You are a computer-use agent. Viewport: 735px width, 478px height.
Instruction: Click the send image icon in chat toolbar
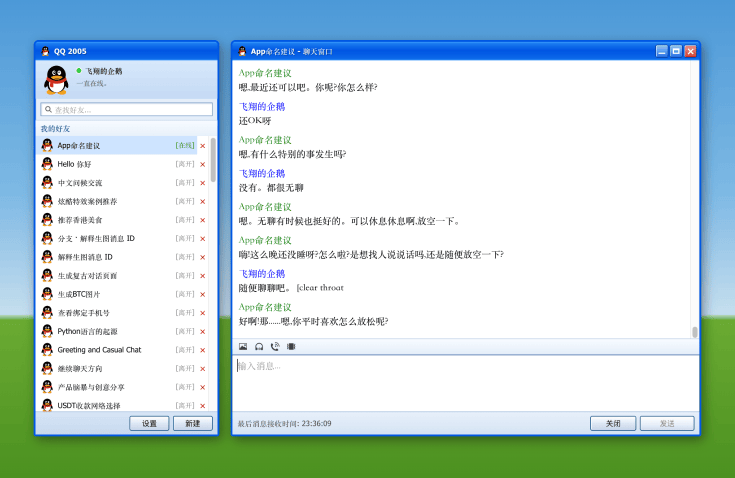tap(243, 347)
